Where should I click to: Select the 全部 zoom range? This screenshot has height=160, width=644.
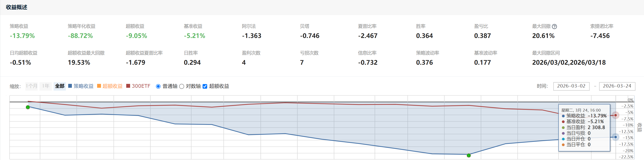[60, 86]
